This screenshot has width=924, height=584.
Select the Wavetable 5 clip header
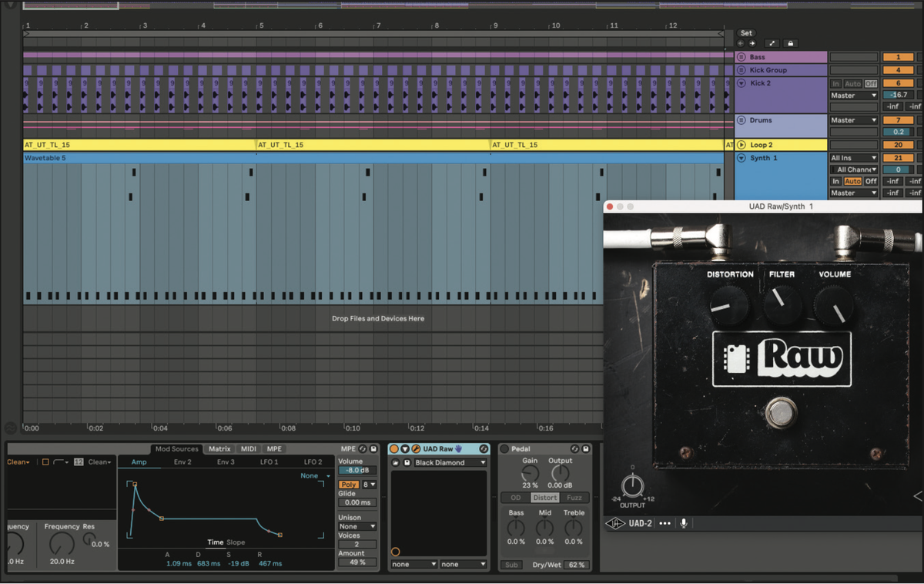click(x=373, y=158)
